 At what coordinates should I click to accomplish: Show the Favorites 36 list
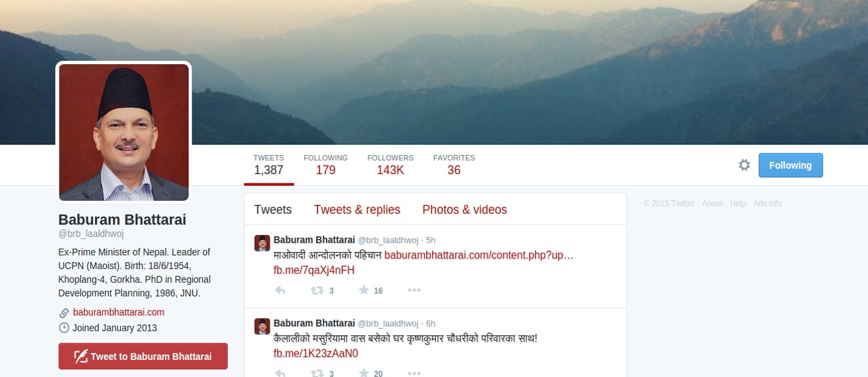pyautogui.click(x=454, y=165)
